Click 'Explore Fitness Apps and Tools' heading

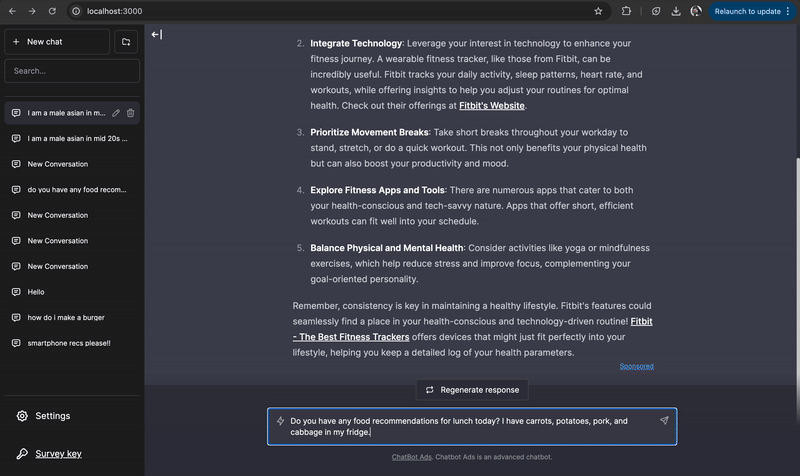point(378,190)
